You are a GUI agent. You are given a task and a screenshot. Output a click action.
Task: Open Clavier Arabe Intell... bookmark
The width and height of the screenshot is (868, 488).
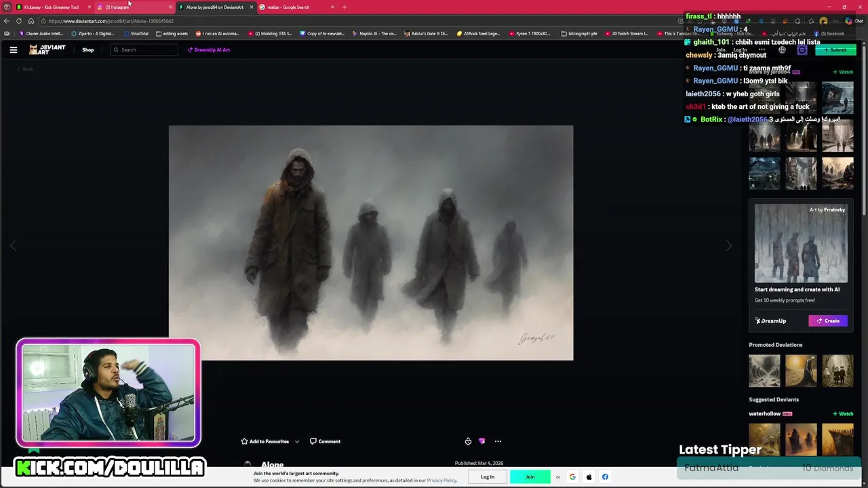(41, 33)
